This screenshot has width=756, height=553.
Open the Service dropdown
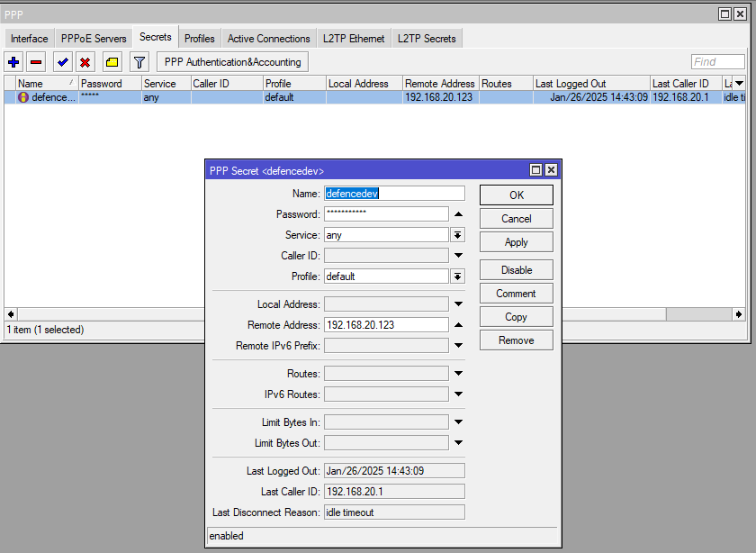click(x=457, y=235)
